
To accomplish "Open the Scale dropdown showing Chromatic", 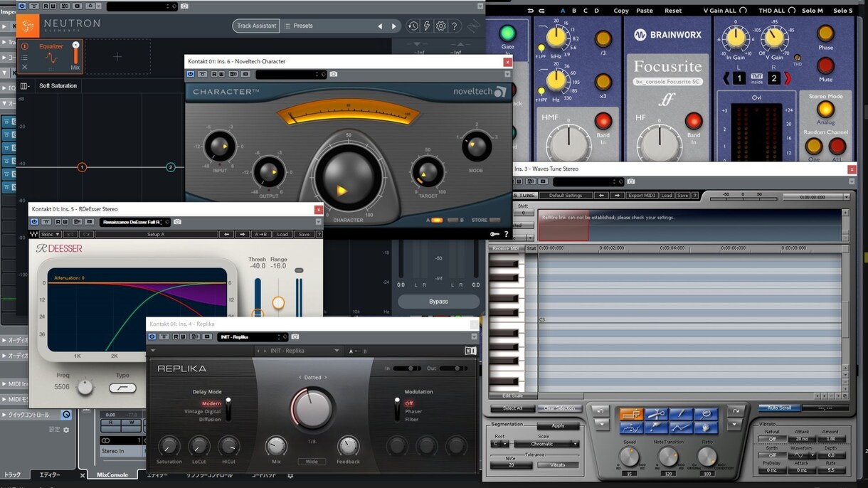I will click(x=546, y=444).
